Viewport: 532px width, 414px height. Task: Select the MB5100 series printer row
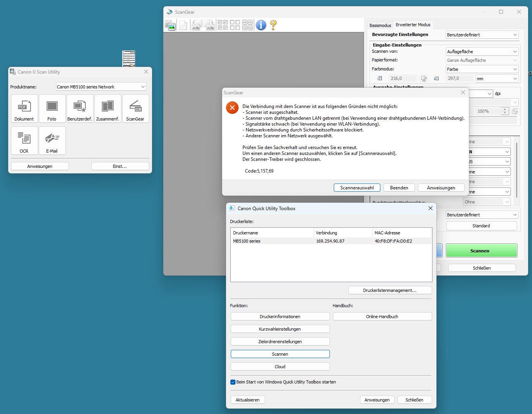coord(331,241)
